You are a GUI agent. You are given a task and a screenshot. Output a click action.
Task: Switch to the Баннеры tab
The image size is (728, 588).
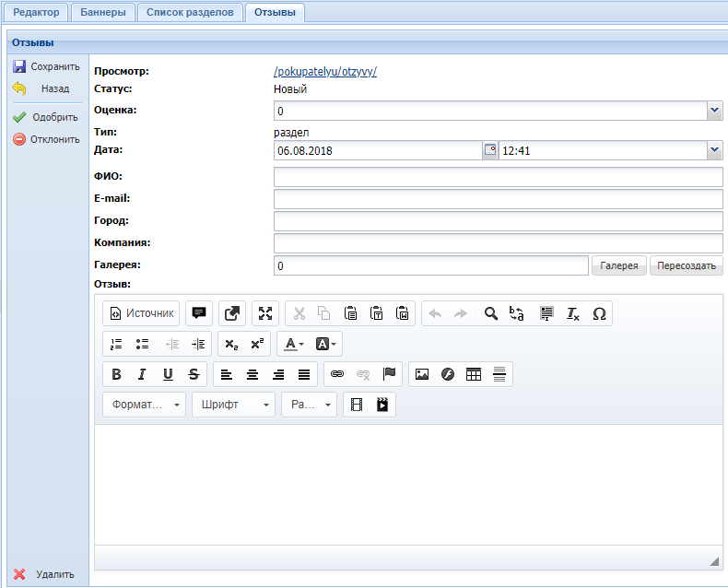tap(103, 12)
